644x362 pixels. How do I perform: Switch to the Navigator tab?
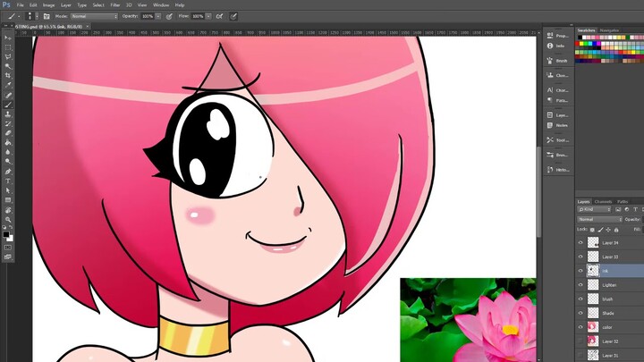[x=609, y=30]
